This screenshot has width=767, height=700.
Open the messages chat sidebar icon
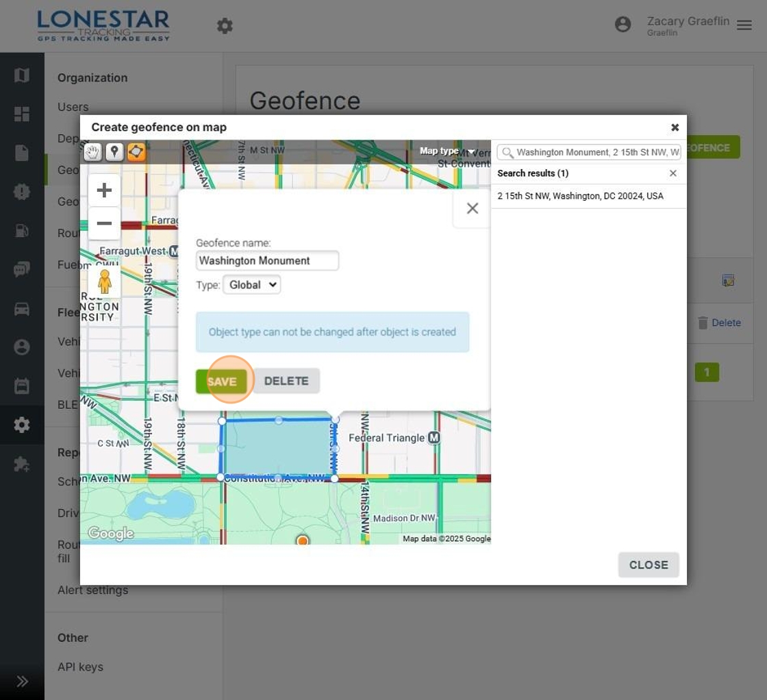[x=22, y=269]
